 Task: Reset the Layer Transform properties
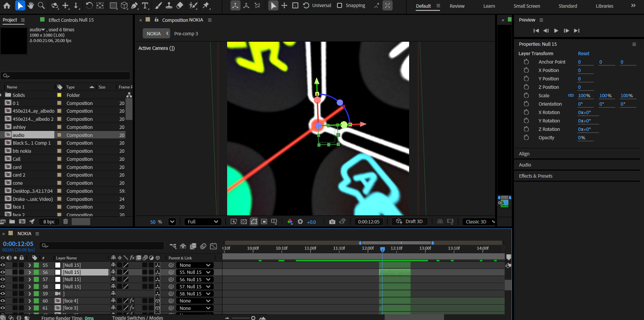coord(583,54)
